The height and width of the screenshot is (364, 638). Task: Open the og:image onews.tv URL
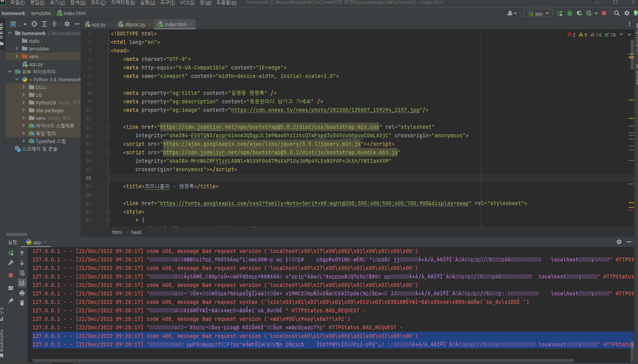tap(325, 110)
